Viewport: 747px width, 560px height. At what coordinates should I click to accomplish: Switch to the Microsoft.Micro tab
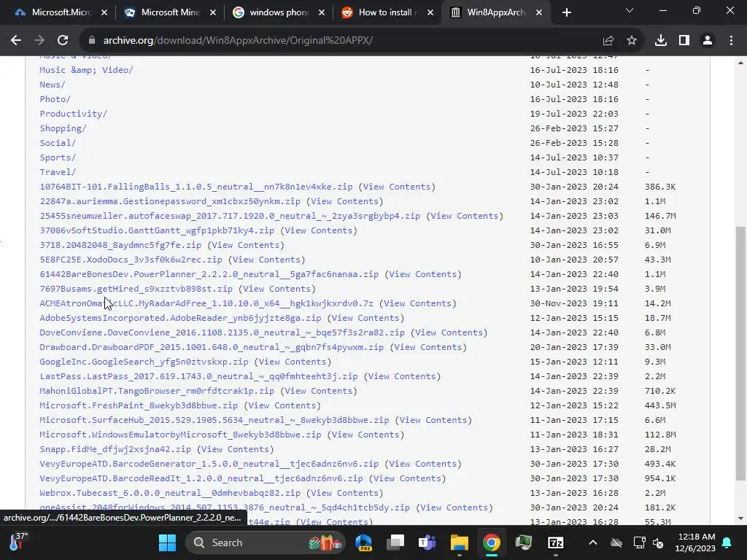pos(60,12)
